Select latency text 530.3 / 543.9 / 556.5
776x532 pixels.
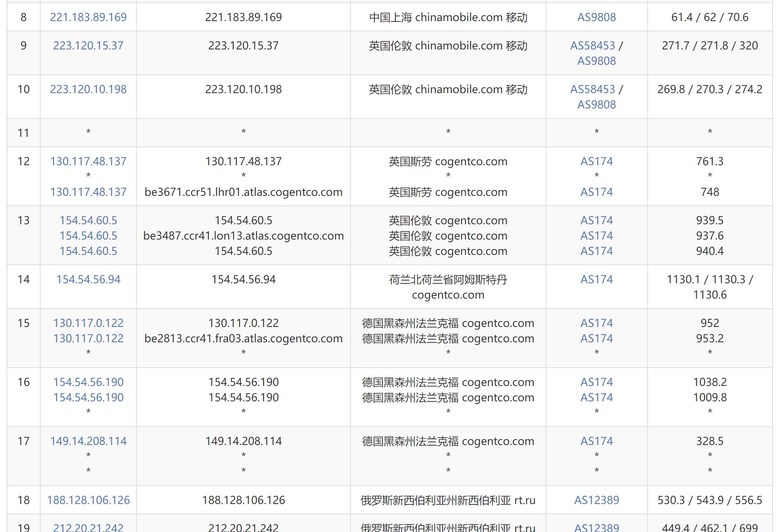pos(710,500)
